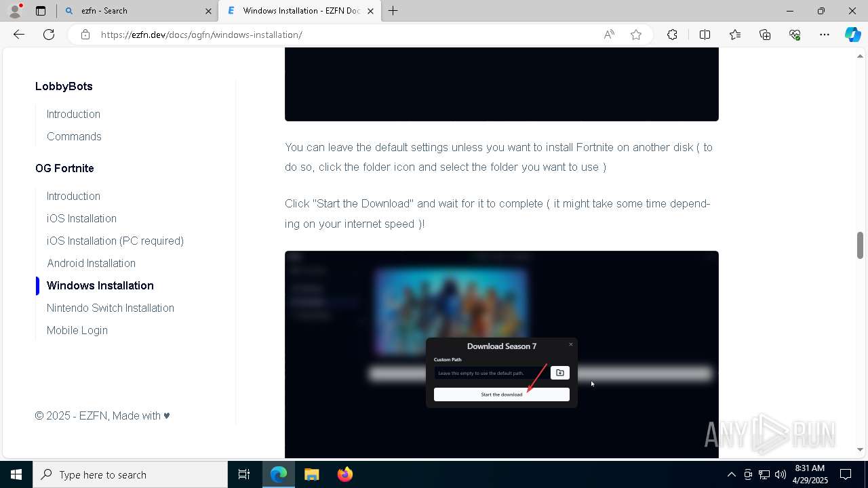
Task: Click the OG Fortnite section heading
Action: [x=64, y=168]
